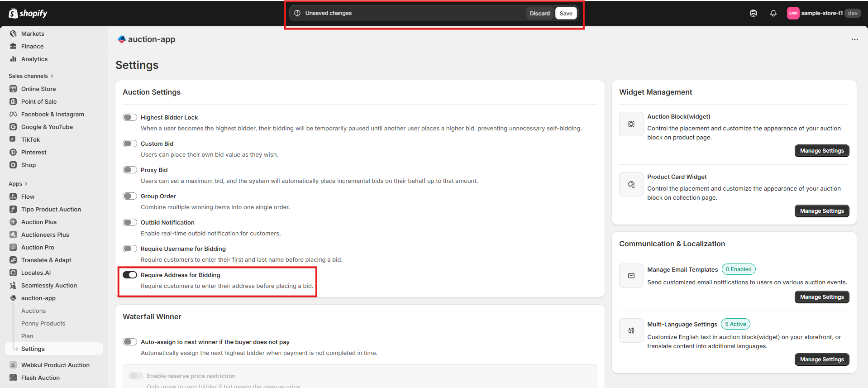Discard the unsaved changes
Viewport: 868px width, 388px height.
[539, 13]
